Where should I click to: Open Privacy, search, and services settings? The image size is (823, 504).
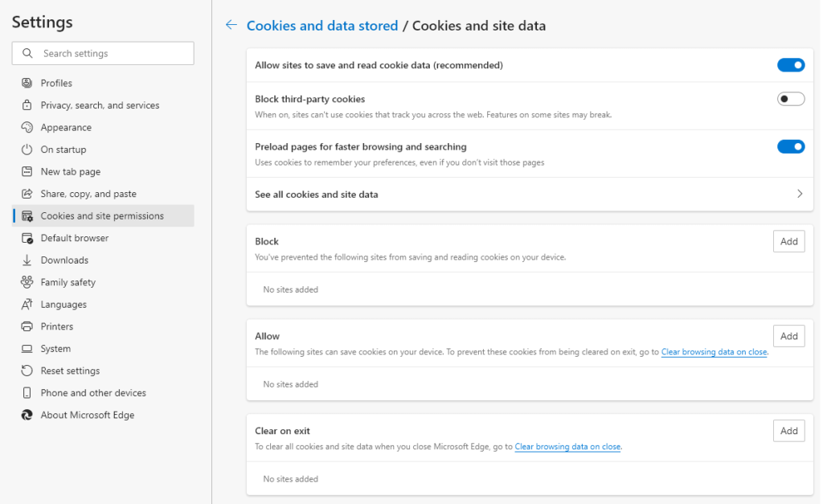[100, 105]
